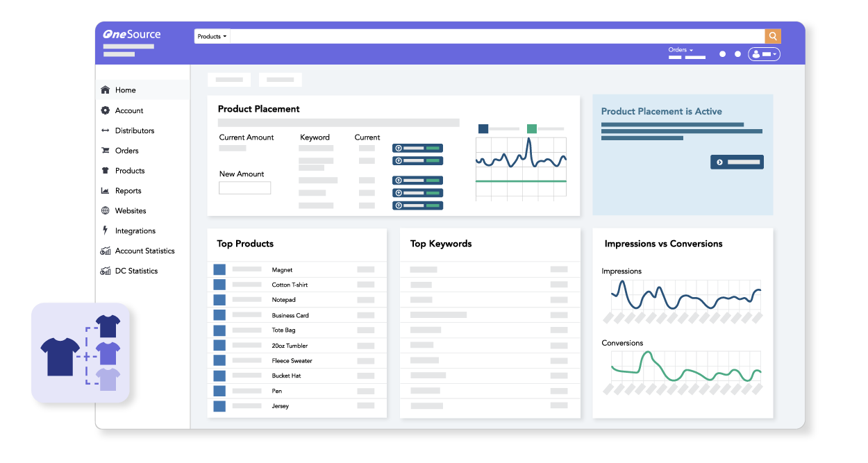
Task: Open Account settings gear in sidebar
Action: [106, 110]
